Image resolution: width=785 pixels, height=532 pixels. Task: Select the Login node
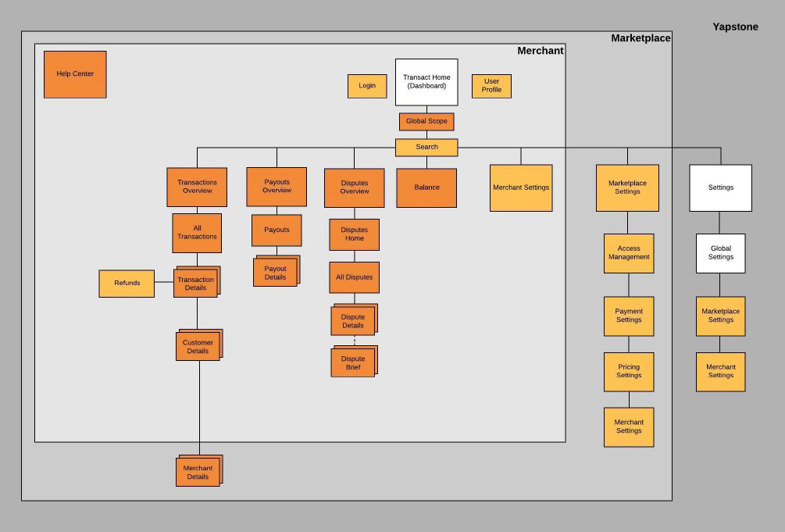[367, 86]
